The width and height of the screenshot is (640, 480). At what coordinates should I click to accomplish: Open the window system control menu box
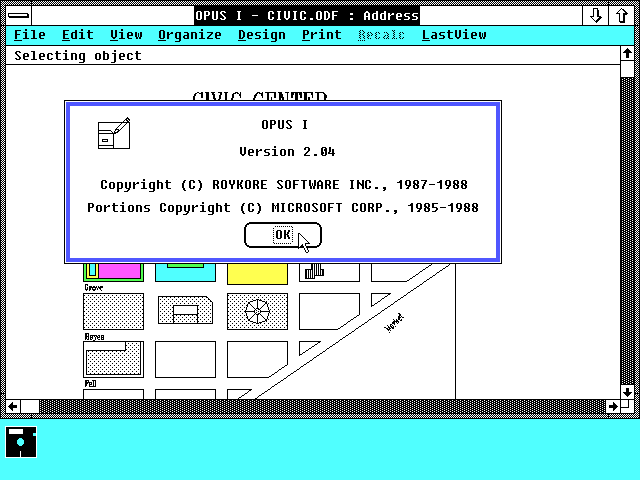click(x=19, y=16)
